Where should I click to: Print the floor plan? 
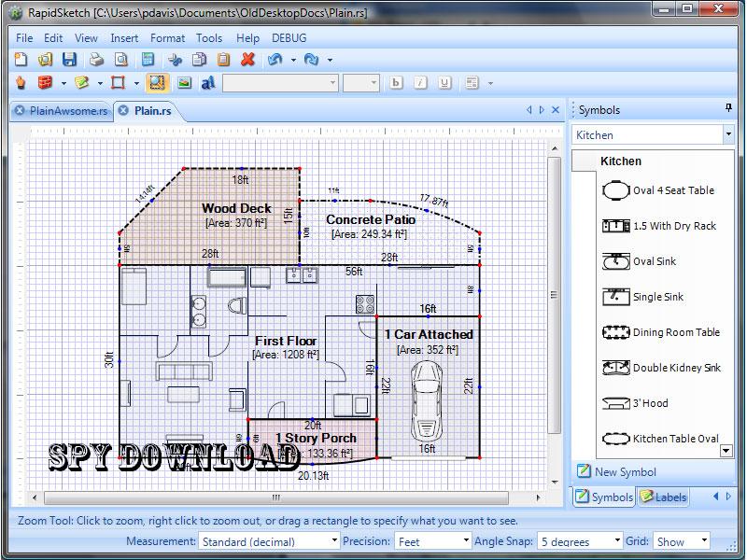point(97,60)
